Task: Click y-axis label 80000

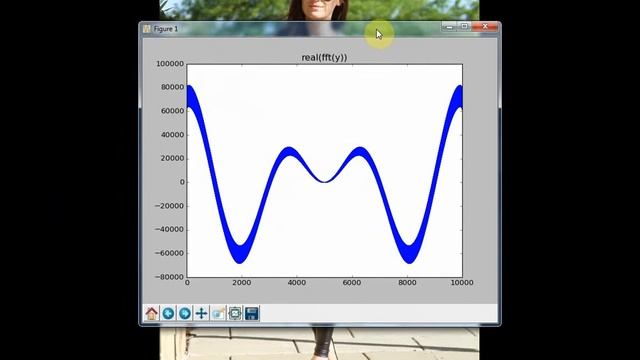Action: [x=172, y=87]
